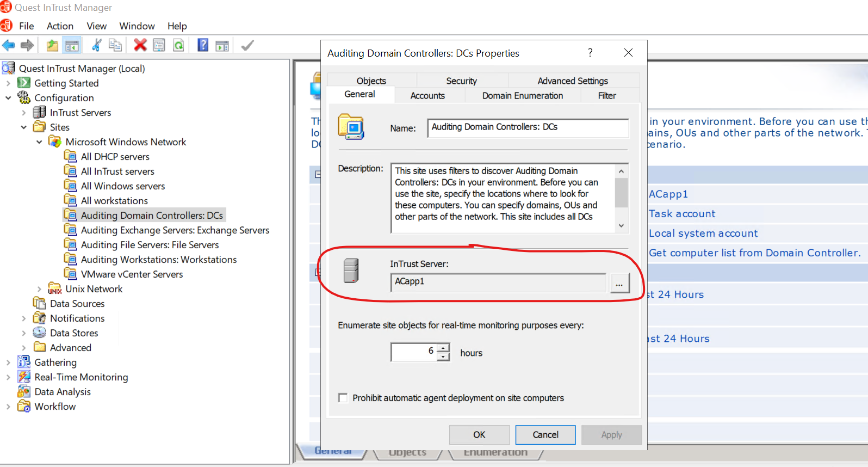868x467 pixels.
Task: Select Auditing Exchange Servers site
Action: (x=175, y=230)
